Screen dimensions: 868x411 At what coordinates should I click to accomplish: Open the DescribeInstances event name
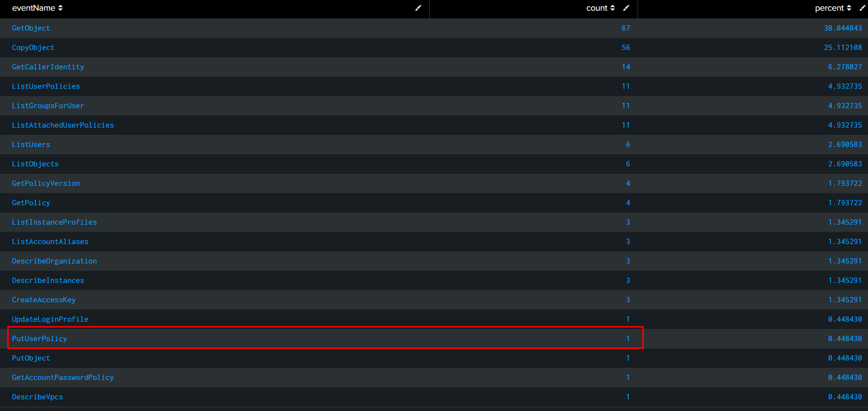click(48, 280)
